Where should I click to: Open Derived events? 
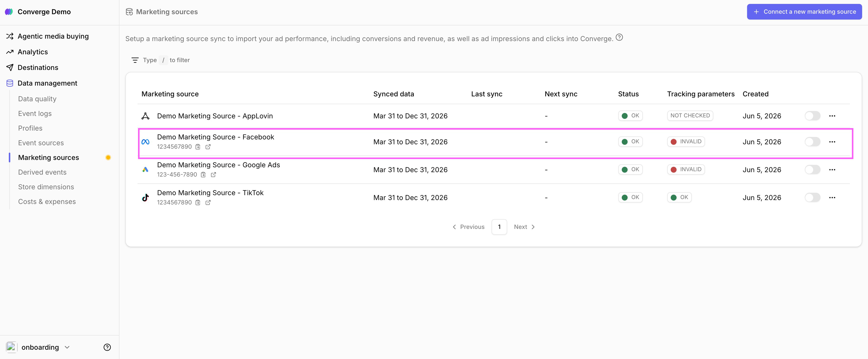(42, 172)
